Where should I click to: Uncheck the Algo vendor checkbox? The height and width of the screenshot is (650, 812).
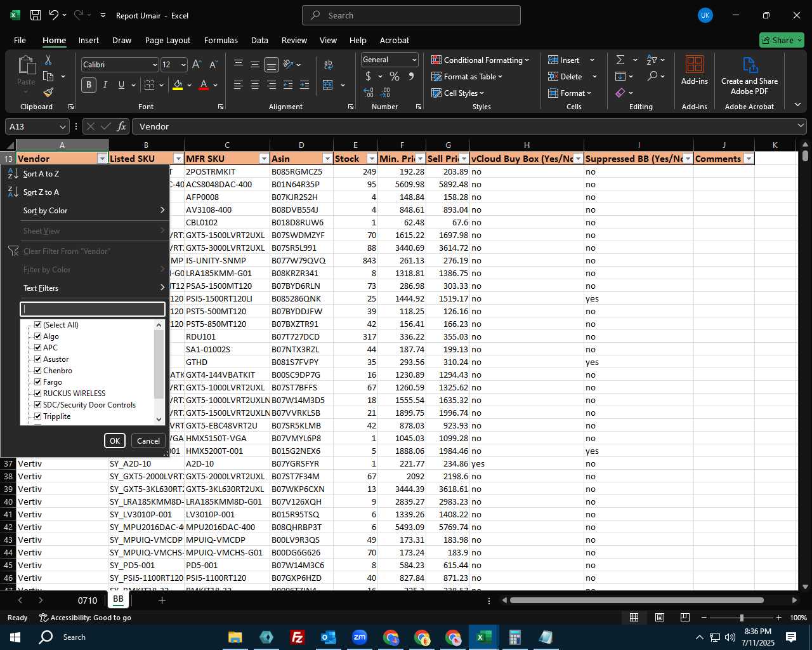click(37, 336)
